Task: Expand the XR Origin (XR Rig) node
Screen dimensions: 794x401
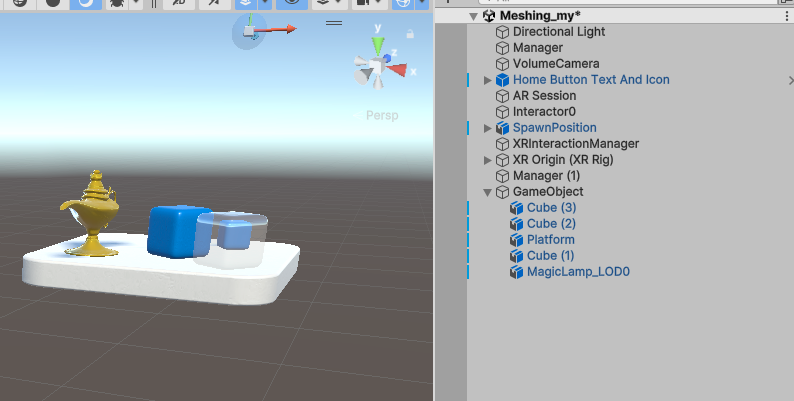Action: (488, 160)
